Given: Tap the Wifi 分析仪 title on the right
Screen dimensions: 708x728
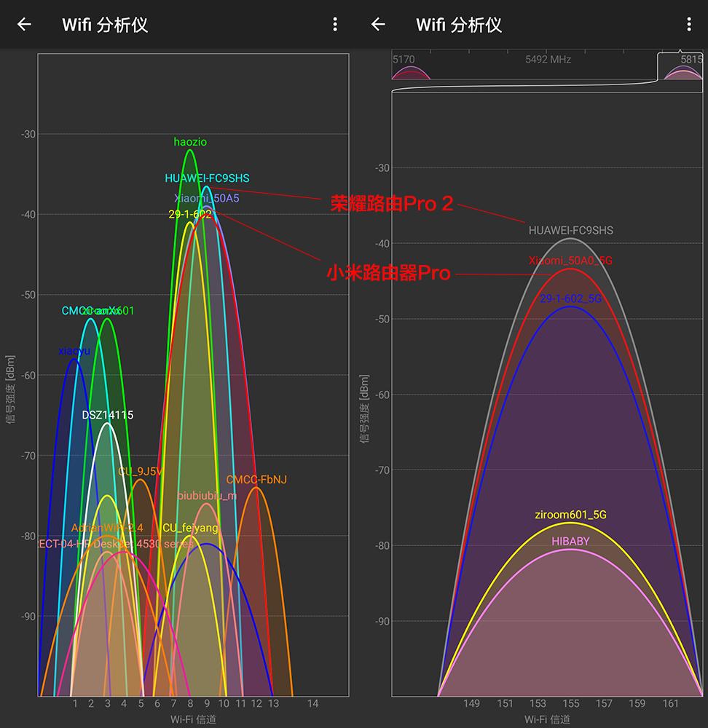Looking at the screenshot, I should 460,24.
